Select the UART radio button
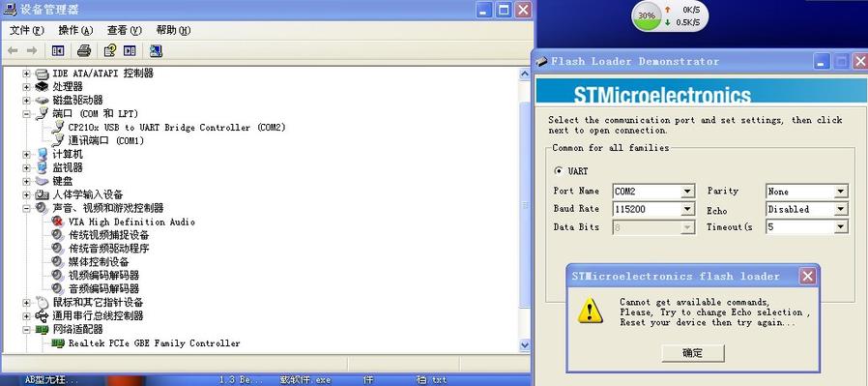The height and width of the screenshot is (386, 868). (x=558, y=171)
